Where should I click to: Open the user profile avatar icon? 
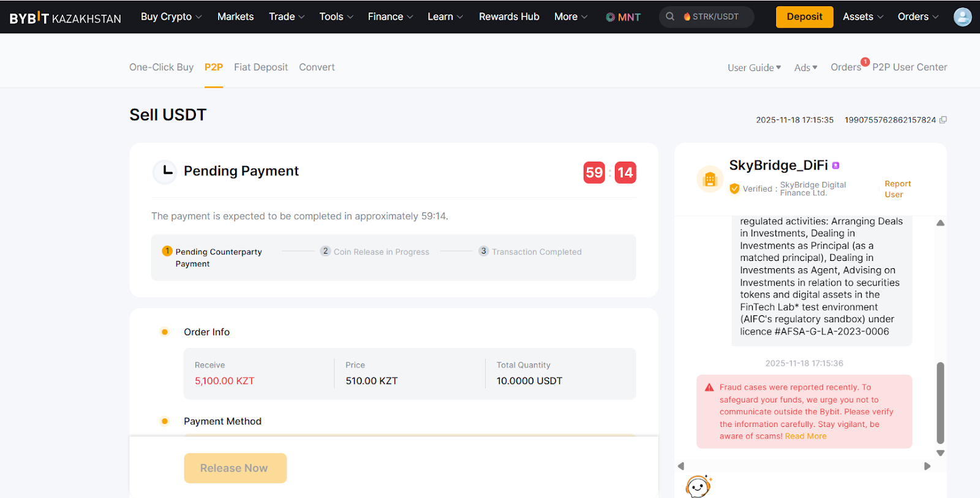click(x=962, y=17)
